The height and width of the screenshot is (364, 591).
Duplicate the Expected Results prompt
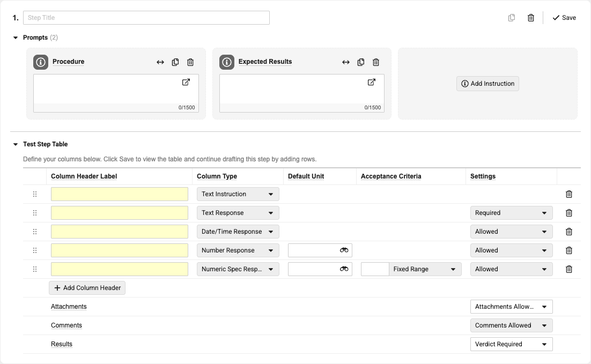click(x=361, y=62)
